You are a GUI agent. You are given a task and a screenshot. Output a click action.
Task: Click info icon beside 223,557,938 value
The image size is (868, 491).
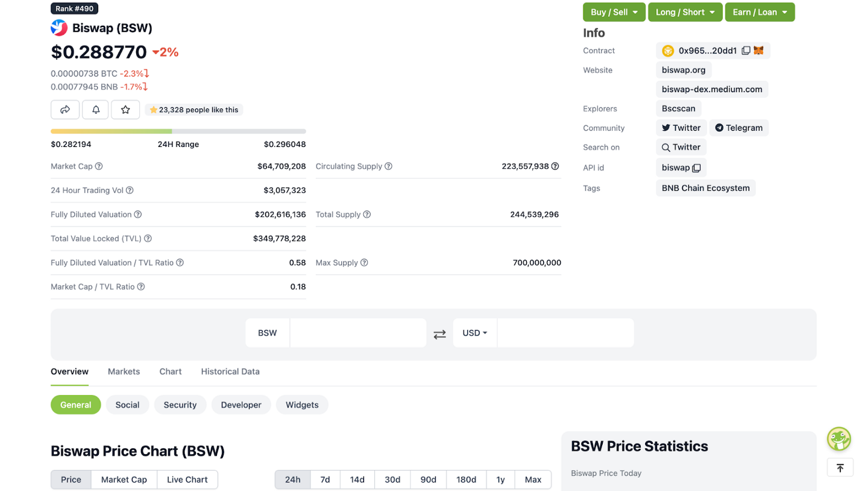point(555,166)
